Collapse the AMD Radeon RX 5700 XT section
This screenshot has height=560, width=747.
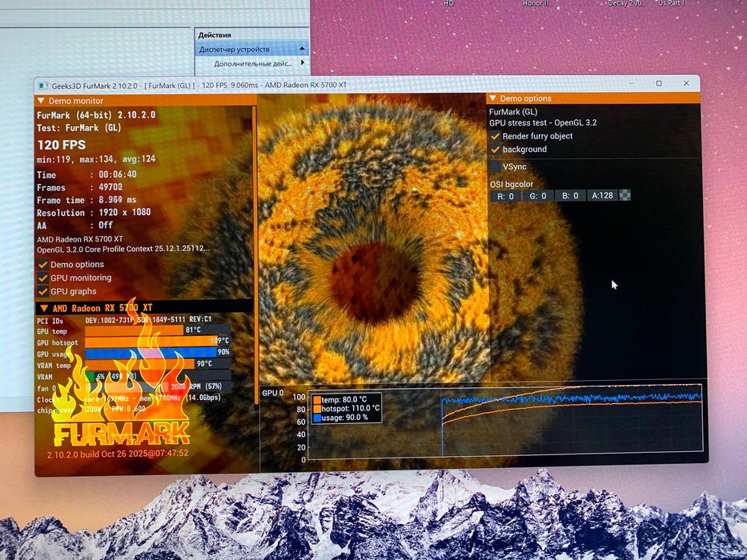click(x=44, y=308)
